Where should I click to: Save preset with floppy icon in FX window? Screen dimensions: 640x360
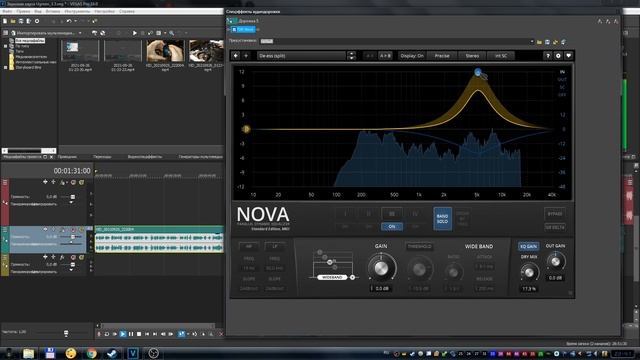pos(547,42)
